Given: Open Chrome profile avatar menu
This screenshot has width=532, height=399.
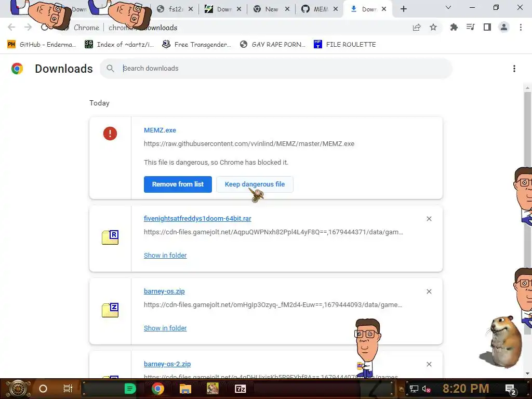Looking at the screenshot, I should 504,28.
